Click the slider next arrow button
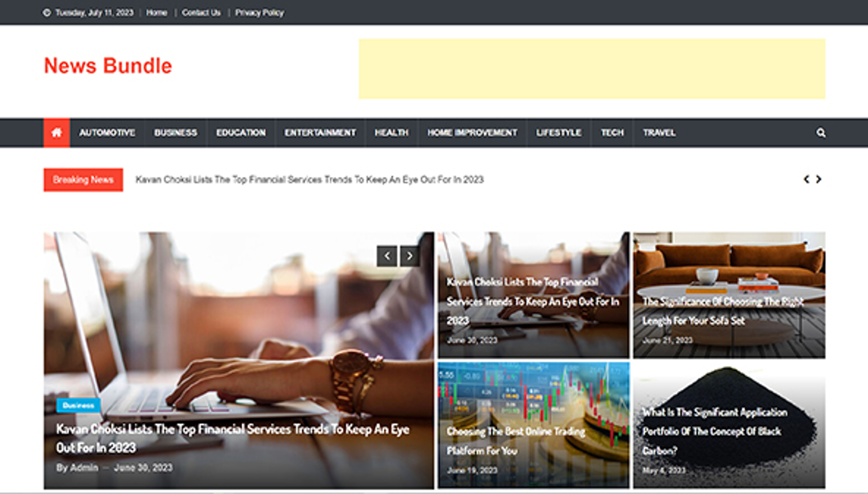This screenshot has width=868, height=494. coord(410,256)
